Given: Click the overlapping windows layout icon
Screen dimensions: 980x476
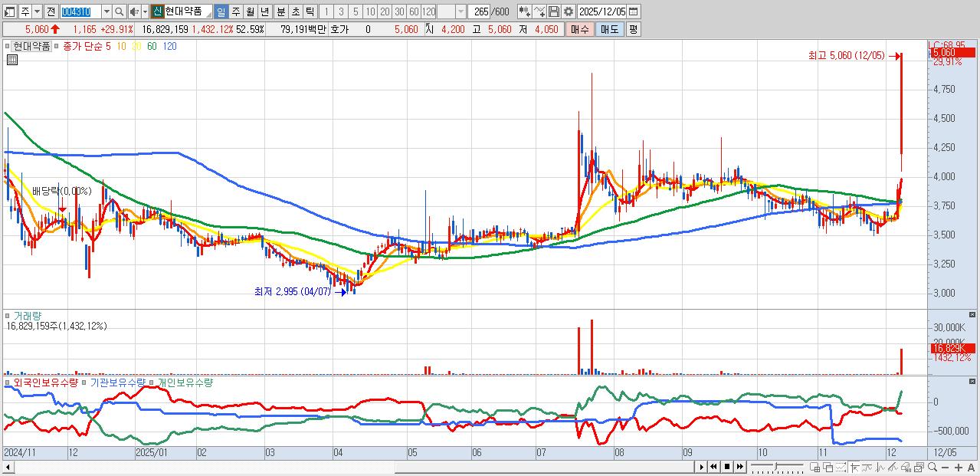Looking at the screenshot, I should [x=828, y=468].
